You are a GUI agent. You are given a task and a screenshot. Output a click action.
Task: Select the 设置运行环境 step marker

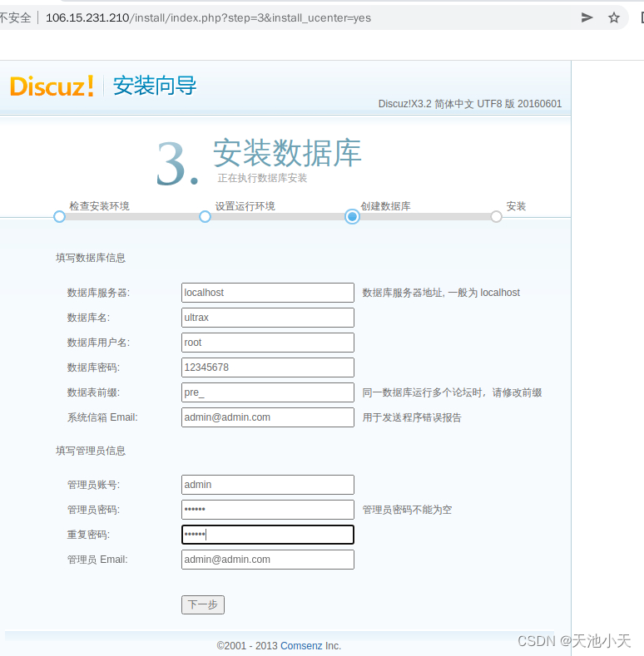pyautogui.click(x=205, y=217)
